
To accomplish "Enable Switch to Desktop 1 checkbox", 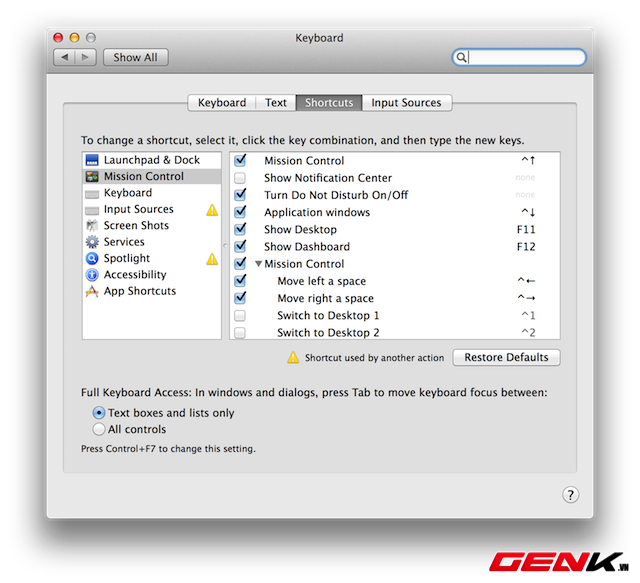I will click(x=240, y=316).
